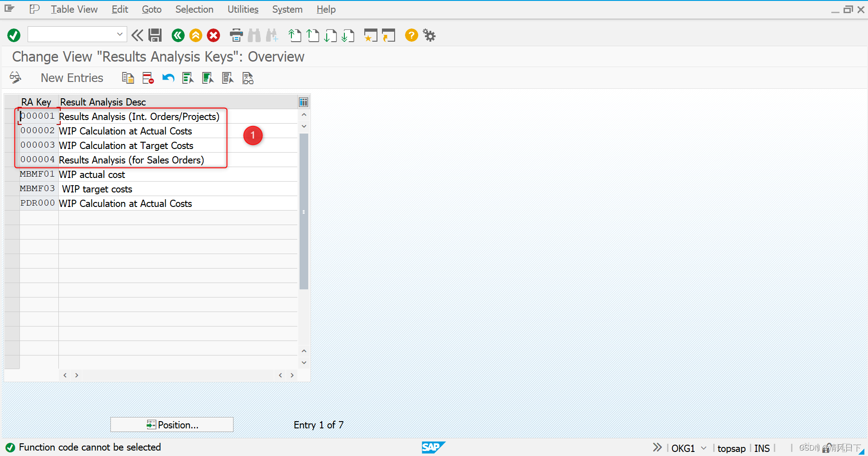Select RA Key cell PDR000
Image resolution: width=868 pixels, height=456 pixels.
click(x=38, y=203)
